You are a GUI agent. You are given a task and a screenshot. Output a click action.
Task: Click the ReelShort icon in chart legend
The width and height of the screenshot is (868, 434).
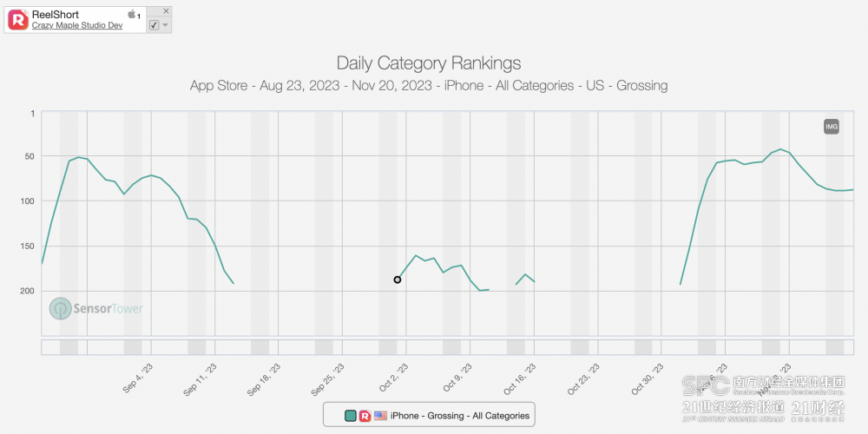pos(365,416)
